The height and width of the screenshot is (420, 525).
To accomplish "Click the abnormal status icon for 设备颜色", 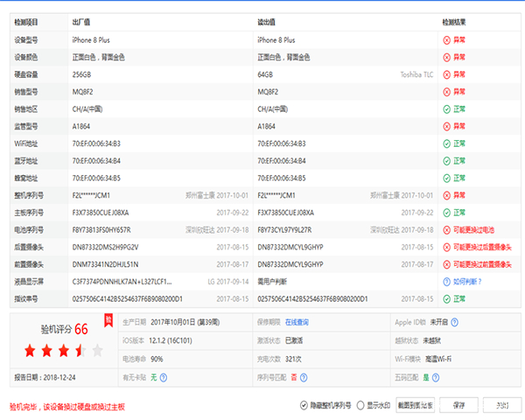I will click(446, 57).
